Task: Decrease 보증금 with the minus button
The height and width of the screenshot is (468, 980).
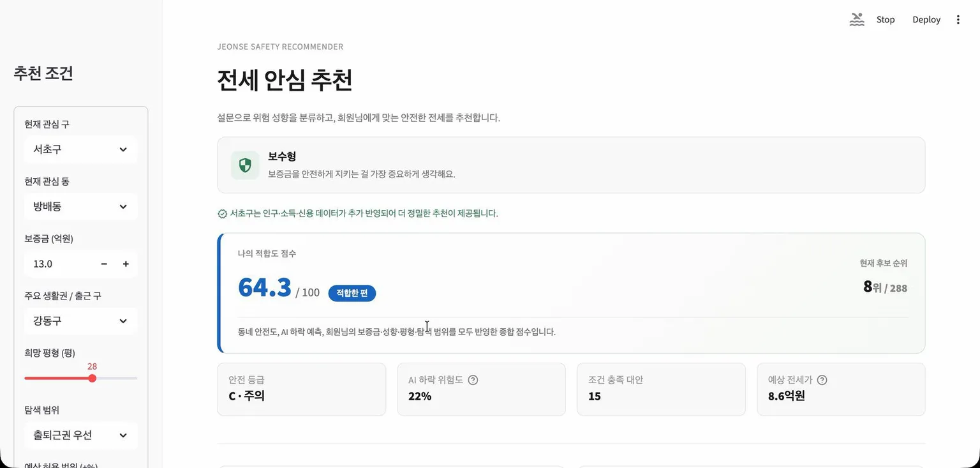Action: (104, 264)
